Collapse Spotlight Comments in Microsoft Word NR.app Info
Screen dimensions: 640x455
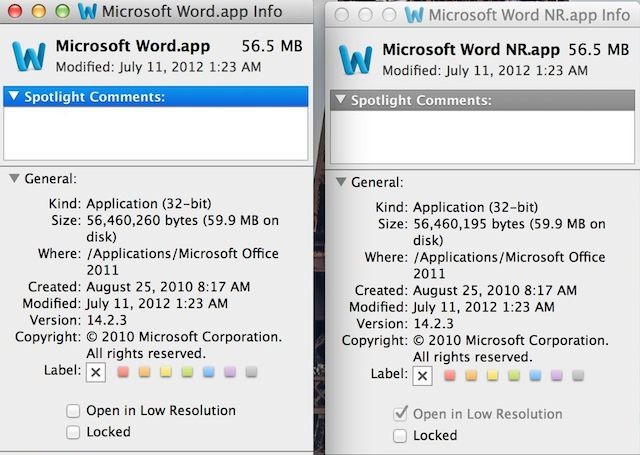341,100
